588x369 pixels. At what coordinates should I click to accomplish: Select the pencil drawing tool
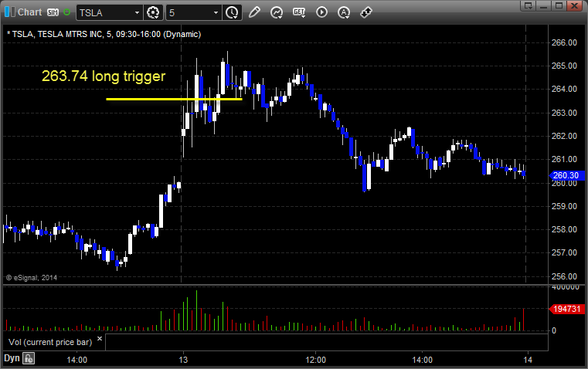pyautogui.click(x=254, y=12)
